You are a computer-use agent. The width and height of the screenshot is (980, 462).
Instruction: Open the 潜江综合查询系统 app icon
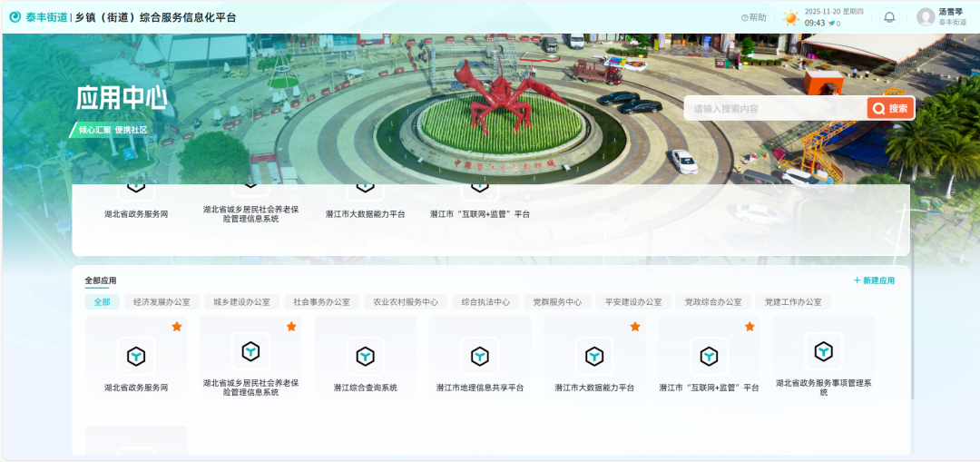pos(365,356)
